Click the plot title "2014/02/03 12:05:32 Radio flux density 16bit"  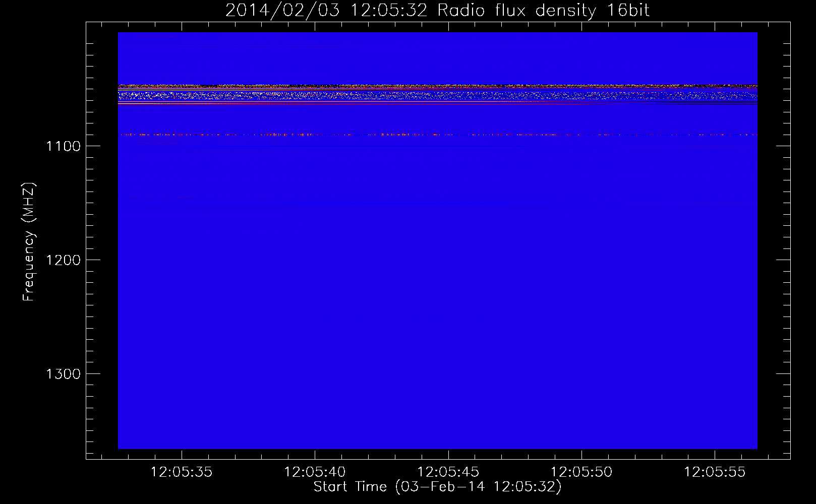[437, 10]
